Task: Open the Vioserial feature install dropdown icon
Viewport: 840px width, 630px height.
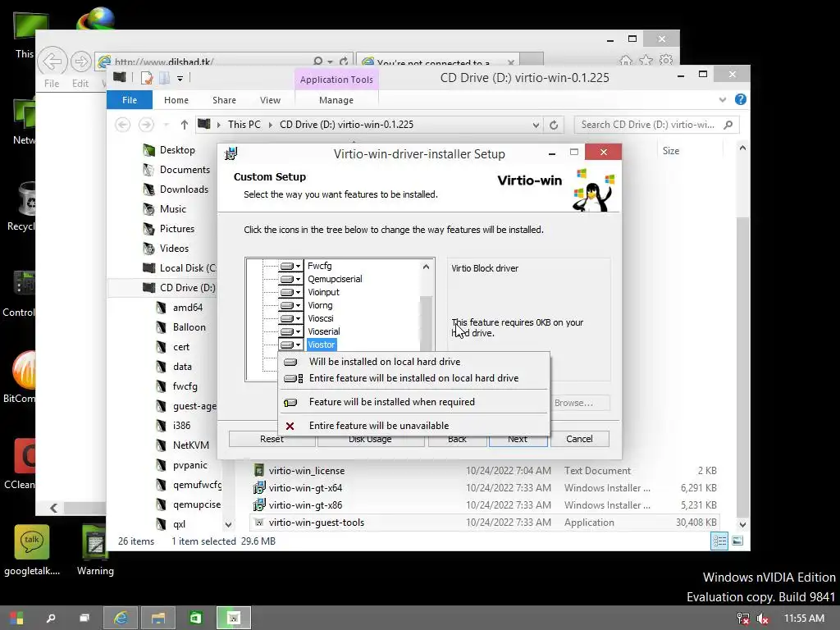Action: (x=291, y=331)
